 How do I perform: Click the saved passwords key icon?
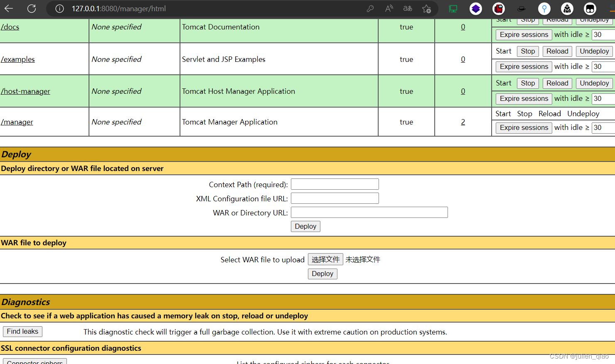tap(370, 9)
